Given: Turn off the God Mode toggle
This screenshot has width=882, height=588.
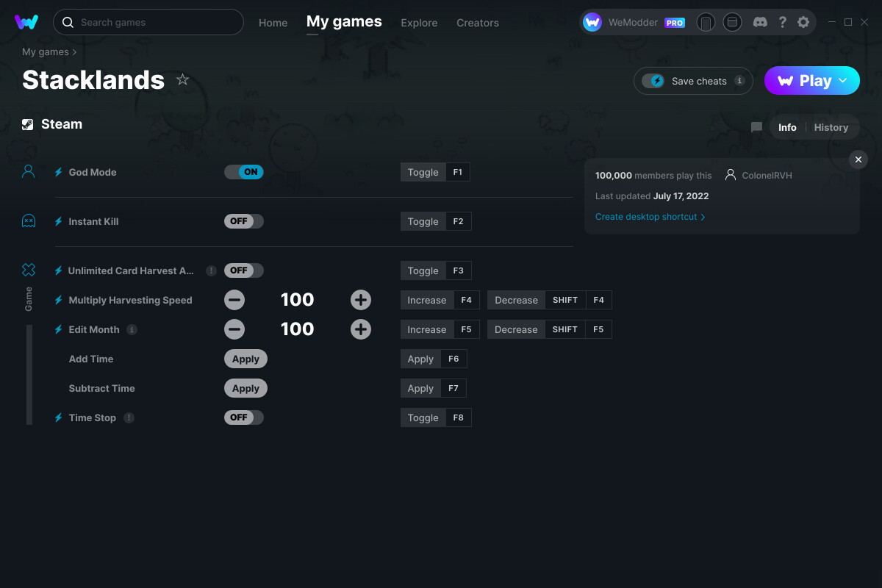Looking at the screenshot, I should coord(244,172).
